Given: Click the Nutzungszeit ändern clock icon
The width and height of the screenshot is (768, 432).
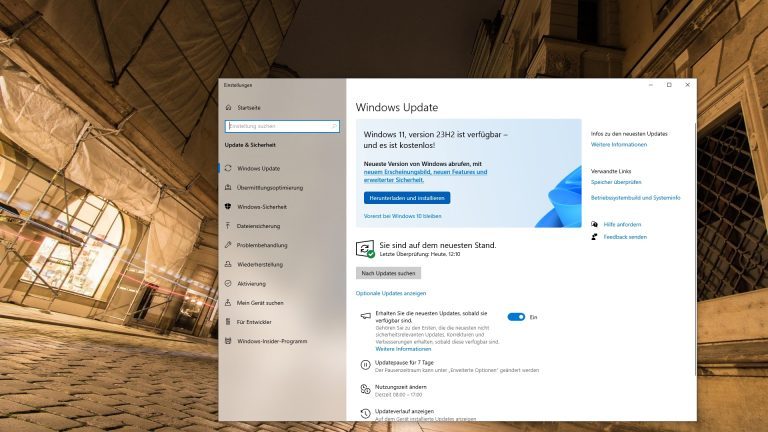Looking at the screenshot, I should pyautogui.click(x=365, y=389).
